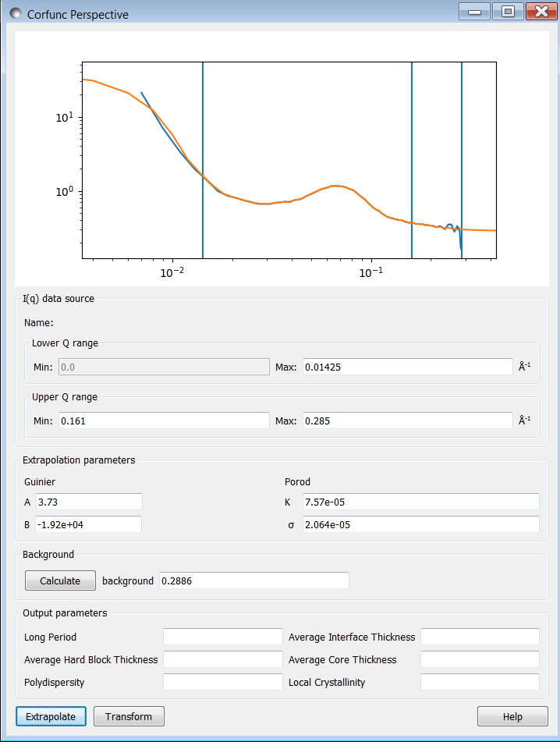Click the background value field
This screenshot has width=560, height=742.
[253, 580]
